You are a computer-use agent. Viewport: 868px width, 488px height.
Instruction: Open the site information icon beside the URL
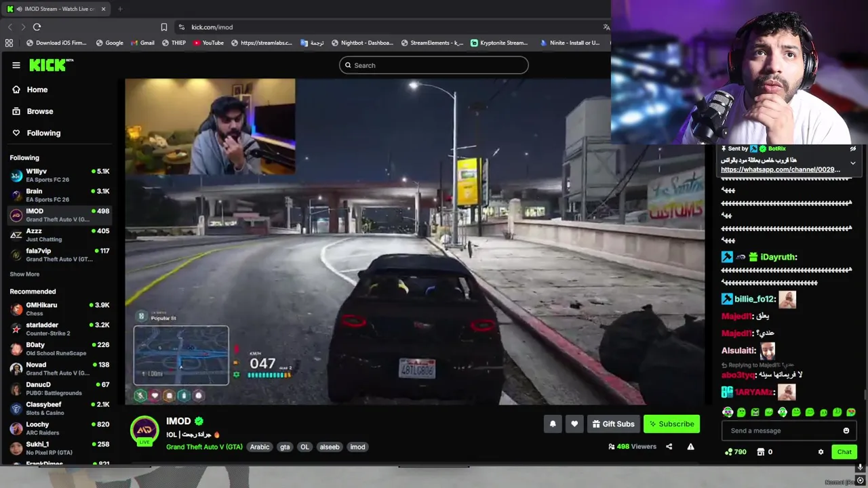click(181, 27)
